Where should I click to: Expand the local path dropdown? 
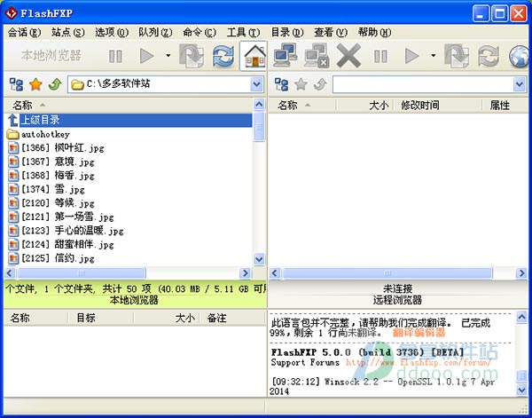coord(257,84)
